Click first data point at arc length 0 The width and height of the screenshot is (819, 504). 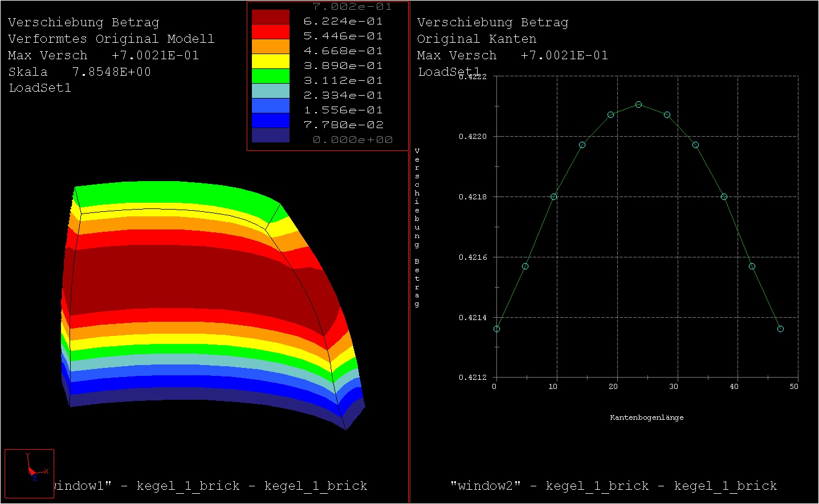(x=496, y=329)
